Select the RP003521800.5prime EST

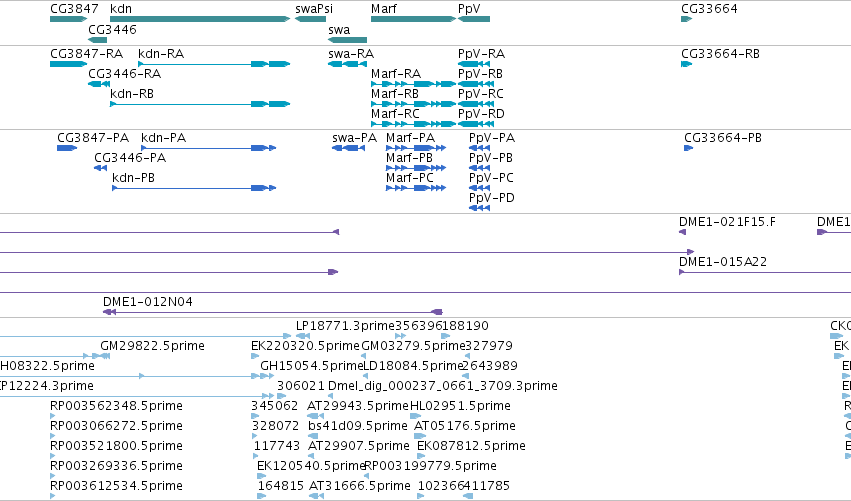pos(116,446)
